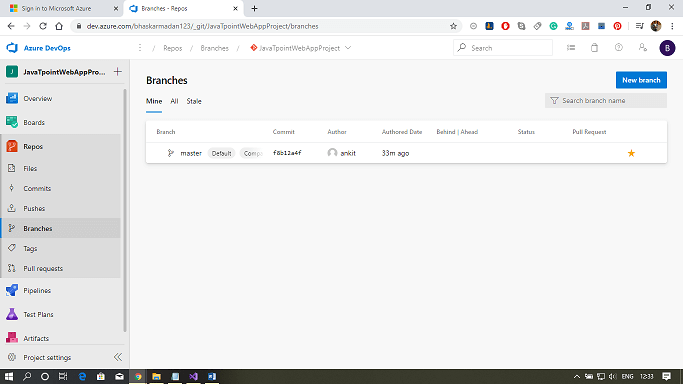Open the user settings icon

pos(642,47)
